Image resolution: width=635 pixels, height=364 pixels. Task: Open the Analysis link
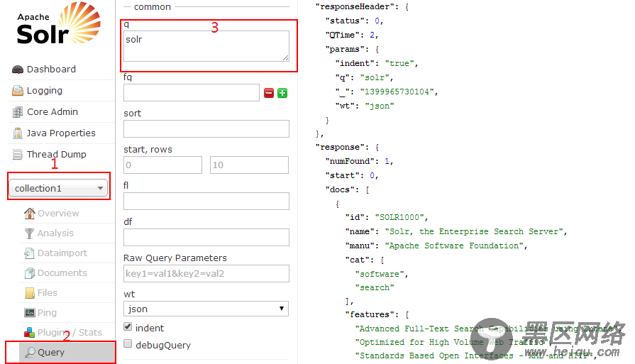click(55, 233)
